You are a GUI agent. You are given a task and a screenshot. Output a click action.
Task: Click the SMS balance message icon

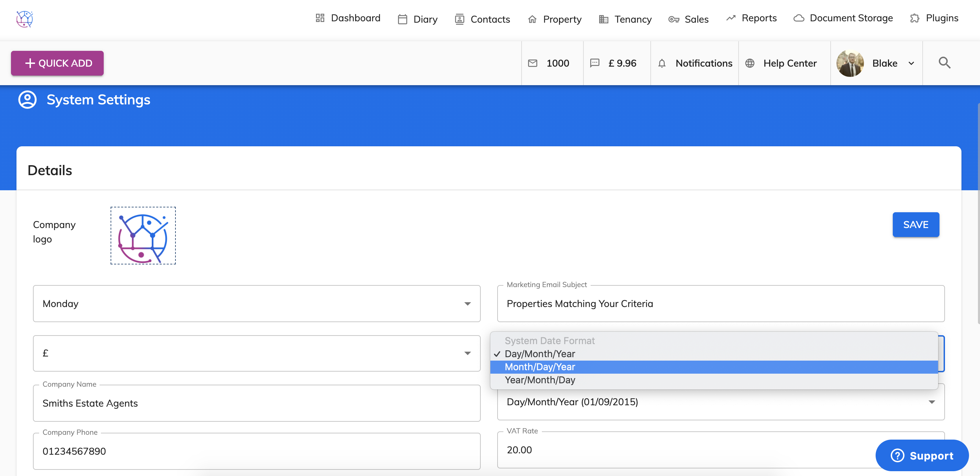click(594, 63)
